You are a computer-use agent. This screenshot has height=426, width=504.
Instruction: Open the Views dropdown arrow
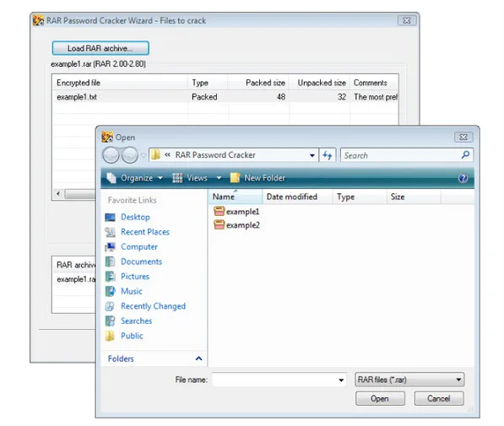219,178
